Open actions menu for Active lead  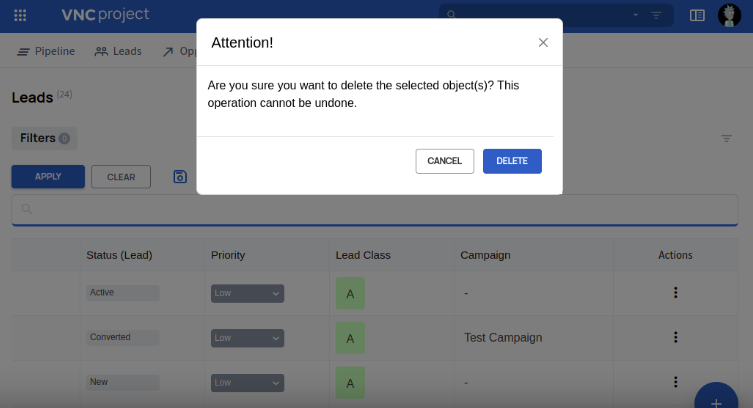675,293
